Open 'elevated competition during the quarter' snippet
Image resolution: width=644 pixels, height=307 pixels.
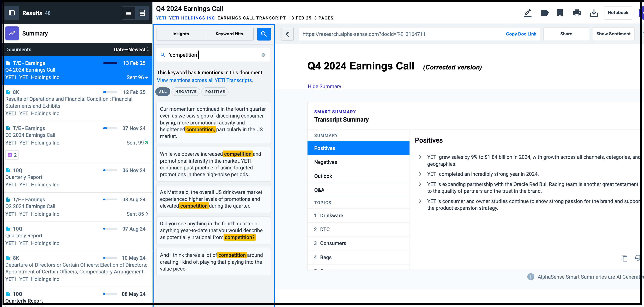click(213, 199)
